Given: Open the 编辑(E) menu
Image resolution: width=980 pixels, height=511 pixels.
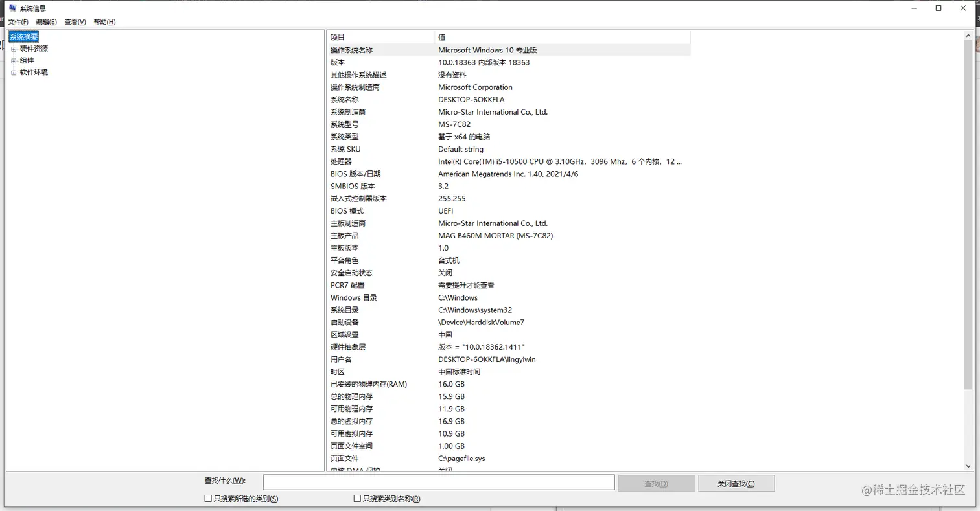Looking at the screenshot, I should point(46,22).
